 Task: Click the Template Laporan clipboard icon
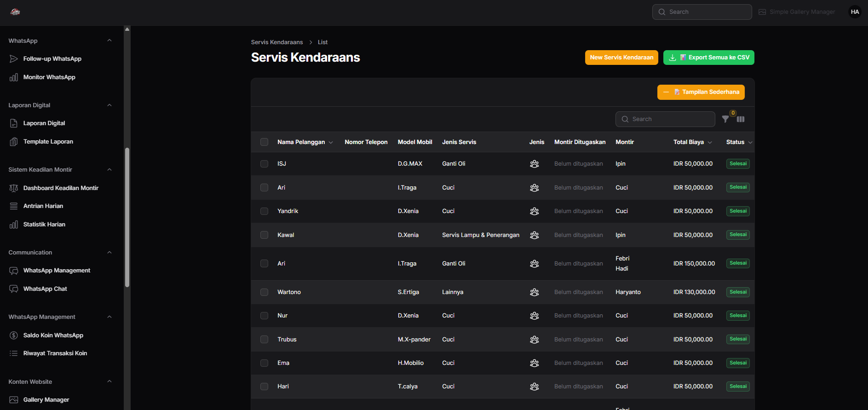coord(14,142)
